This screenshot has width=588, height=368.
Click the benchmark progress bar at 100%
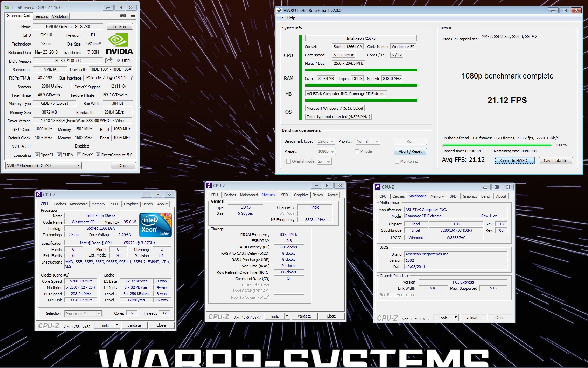[x=497, y=145]
